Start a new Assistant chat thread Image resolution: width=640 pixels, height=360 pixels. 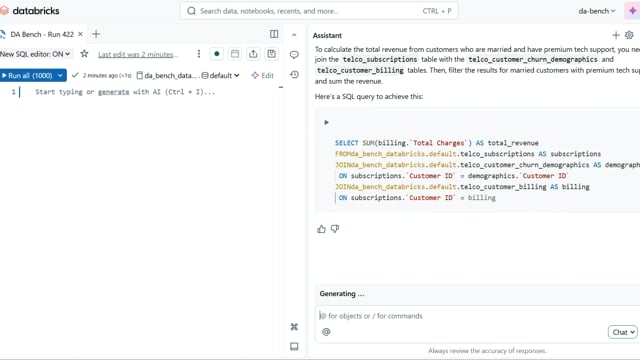[x=616, y=35]
